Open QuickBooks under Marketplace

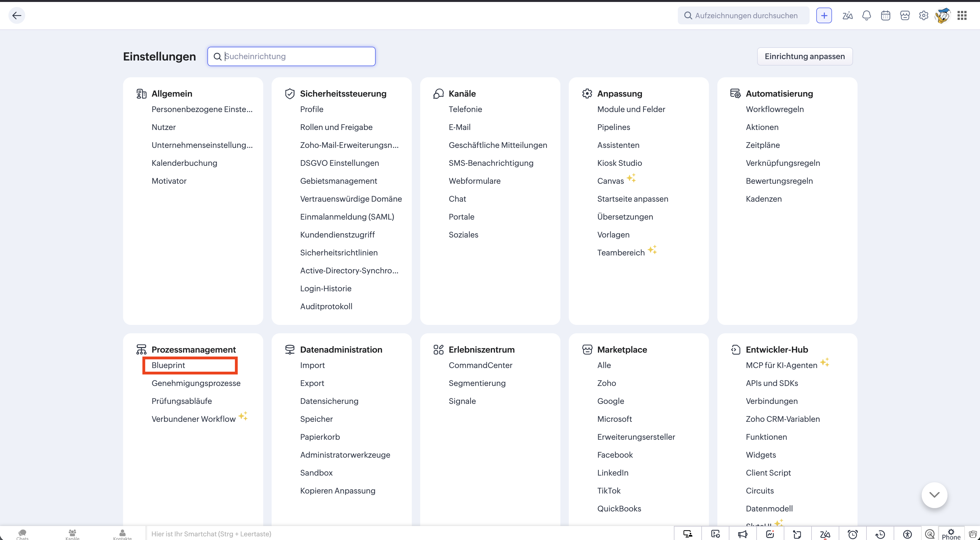point(619,508)
